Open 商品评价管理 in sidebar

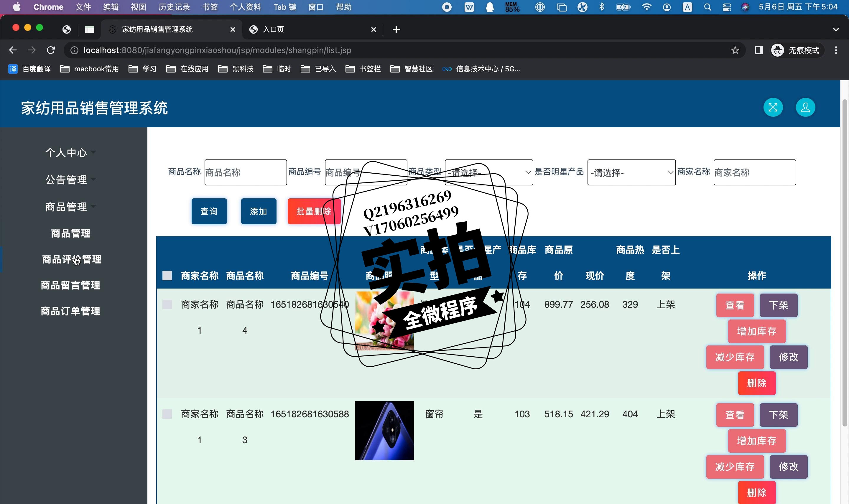tap(71, 259)
